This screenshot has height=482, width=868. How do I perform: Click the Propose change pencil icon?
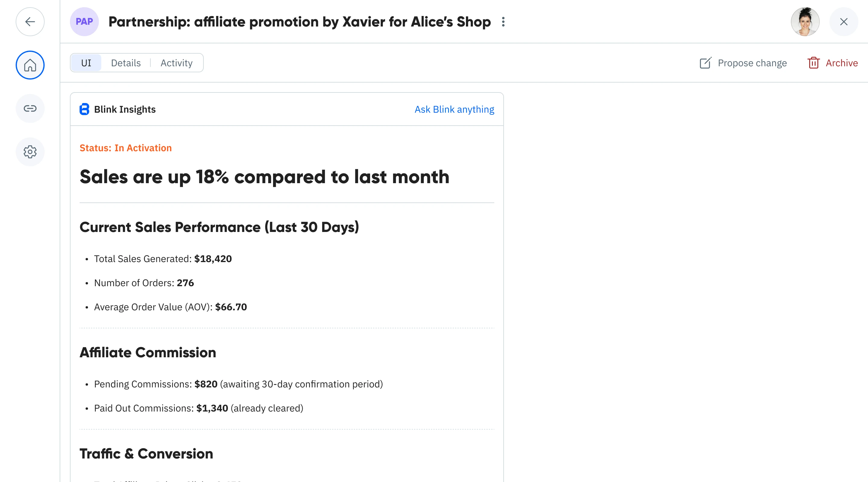pyautogui.click(x=705, y=63)
